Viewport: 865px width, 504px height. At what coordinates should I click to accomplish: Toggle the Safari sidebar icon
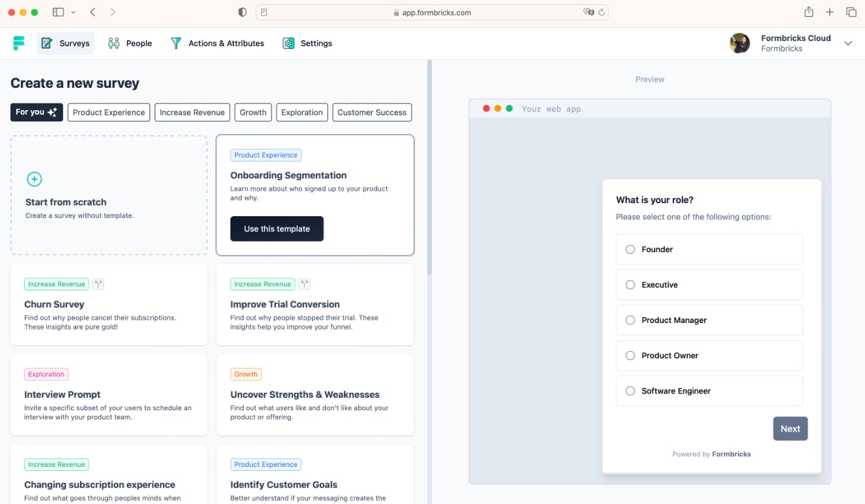click(58, 12)
